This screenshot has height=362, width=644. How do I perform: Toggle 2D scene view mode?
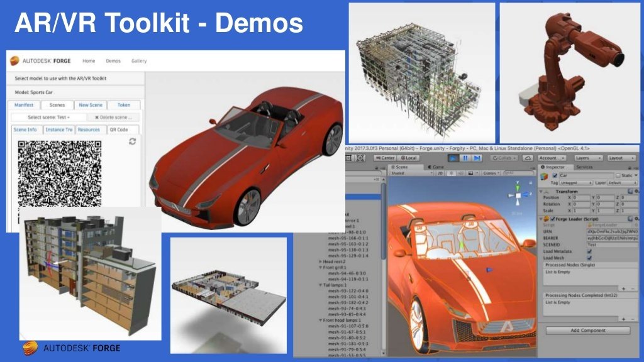(440, 173)
